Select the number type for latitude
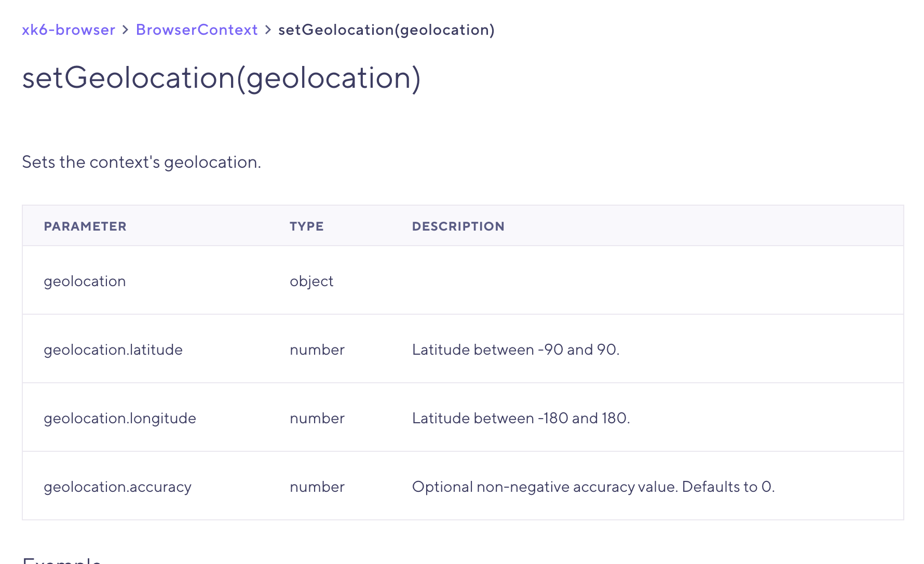The width and height of the screenshot is (924, 564). (317, 349)
